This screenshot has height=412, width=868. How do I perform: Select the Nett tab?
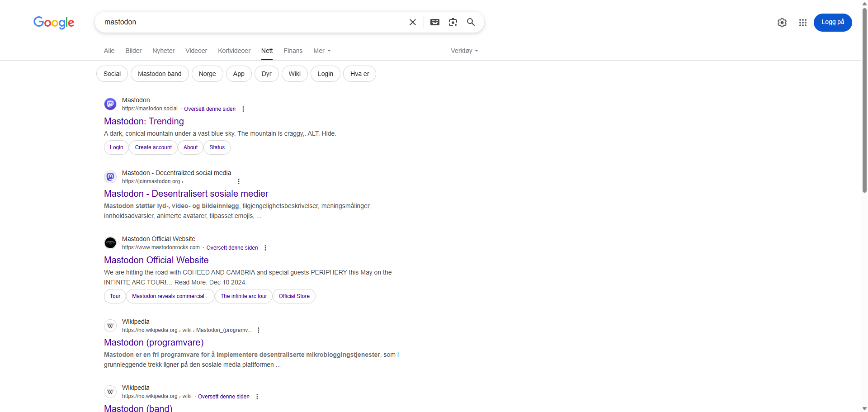(267, 51)
